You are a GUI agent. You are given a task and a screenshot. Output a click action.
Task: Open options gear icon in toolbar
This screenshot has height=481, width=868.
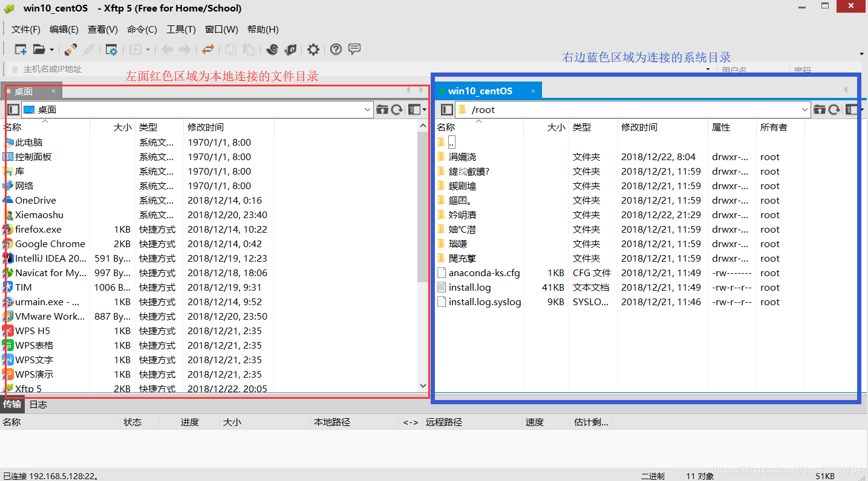pos(313,50)
